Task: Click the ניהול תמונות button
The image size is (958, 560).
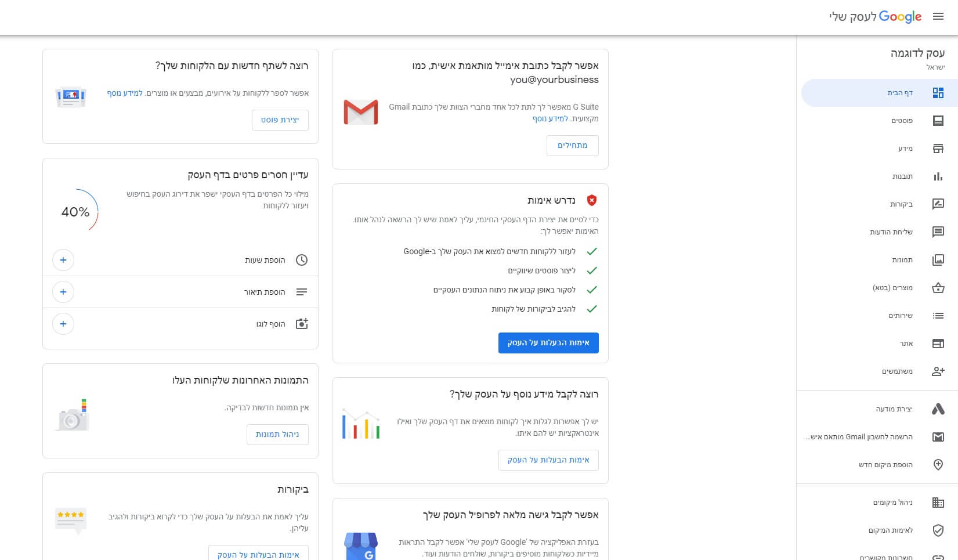Action: 277,435
